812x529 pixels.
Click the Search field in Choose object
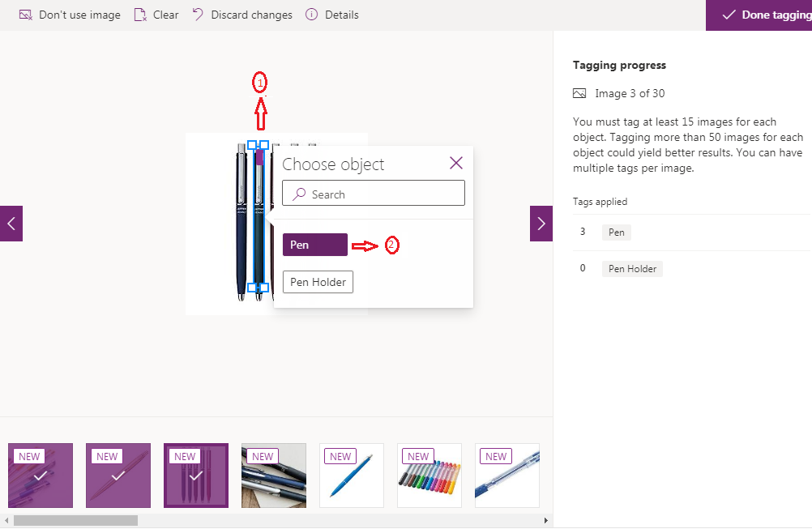(374, 193)
